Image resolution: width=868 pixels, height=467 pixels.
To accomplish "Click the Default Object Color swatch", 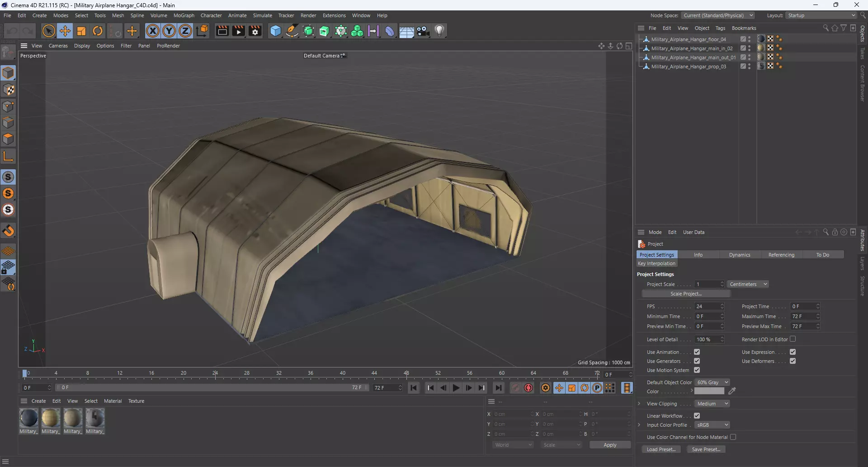I will (x=709, y=391).
